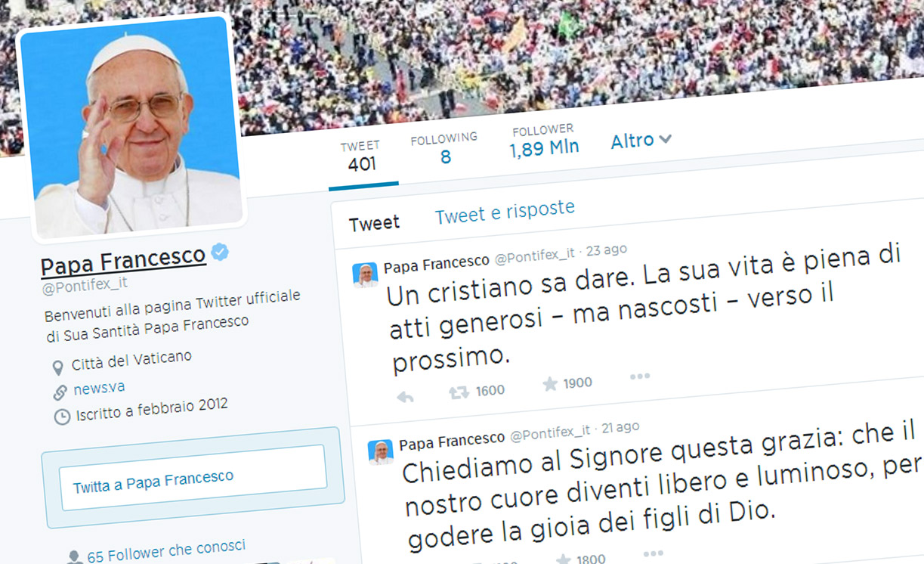
Task: Click the star icon showing 1800
Action: (x=564, y=559)
